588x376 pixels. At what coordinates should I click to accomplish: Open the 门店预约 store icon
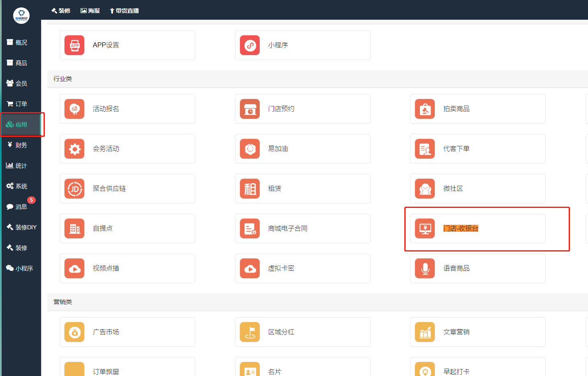[250, 109]
